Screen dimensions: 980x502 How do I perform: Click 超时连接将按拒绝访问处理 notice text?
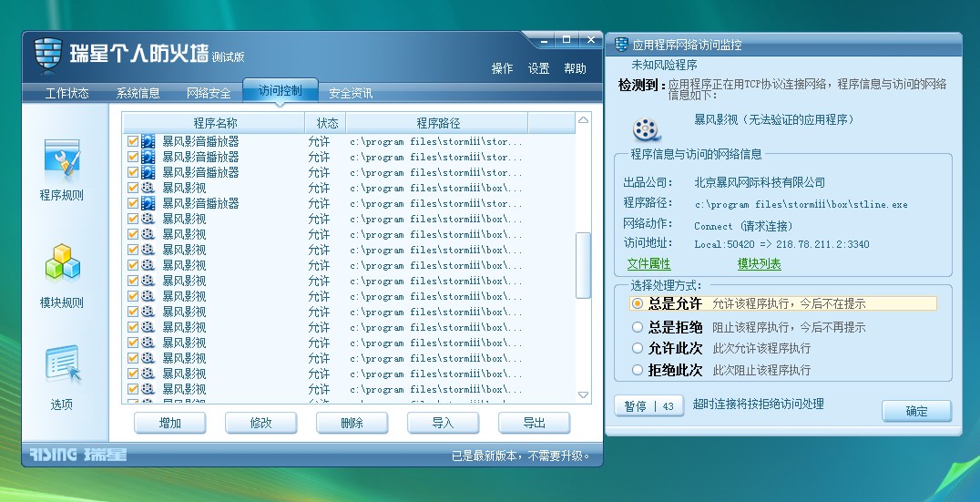tap(758, 405)
